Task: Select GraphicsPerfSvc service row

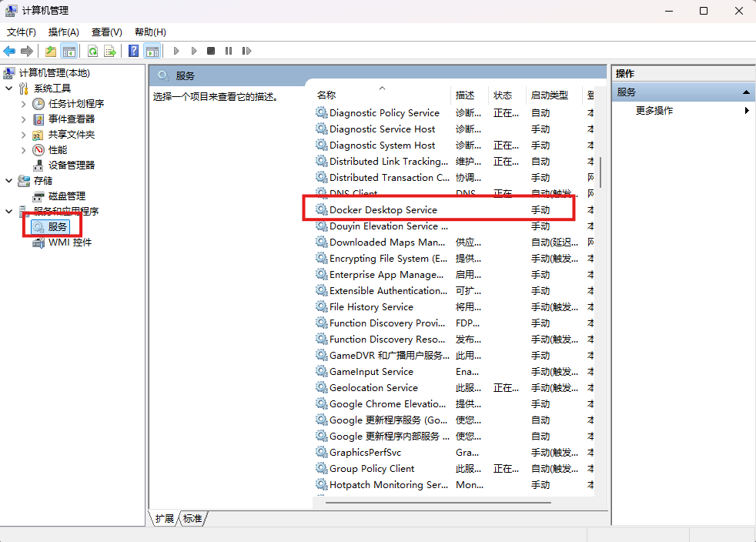Action: pos(453,453)
